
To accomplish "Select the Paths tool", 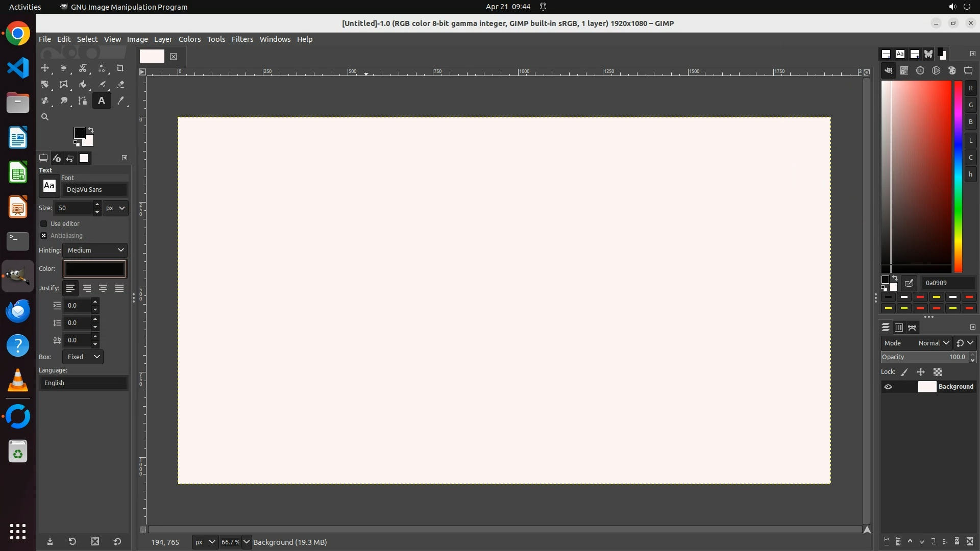I will pos(83,101).
